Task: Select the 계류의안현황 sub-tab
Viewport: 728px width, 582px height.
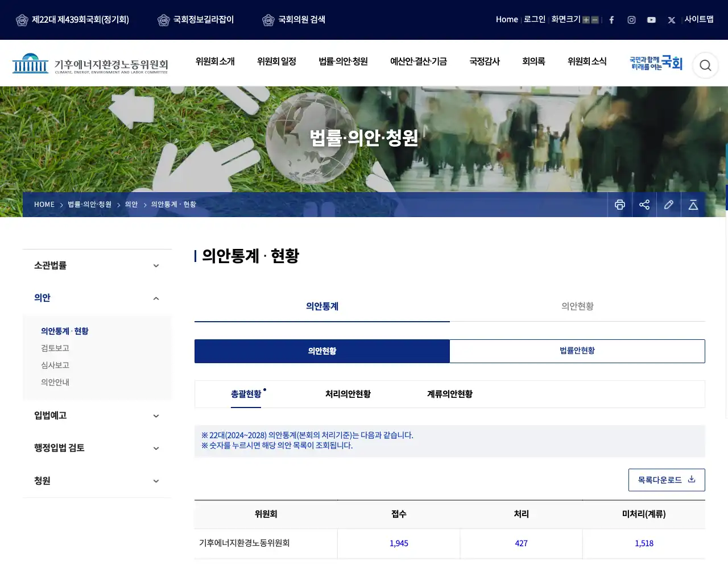Action: (x=450, y=394)
